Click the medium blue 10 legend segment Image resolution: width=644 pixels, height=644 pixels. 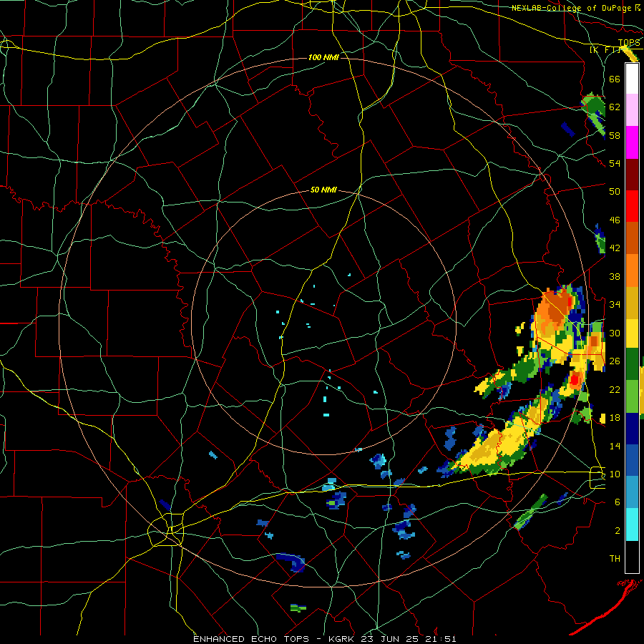(632, 460)
